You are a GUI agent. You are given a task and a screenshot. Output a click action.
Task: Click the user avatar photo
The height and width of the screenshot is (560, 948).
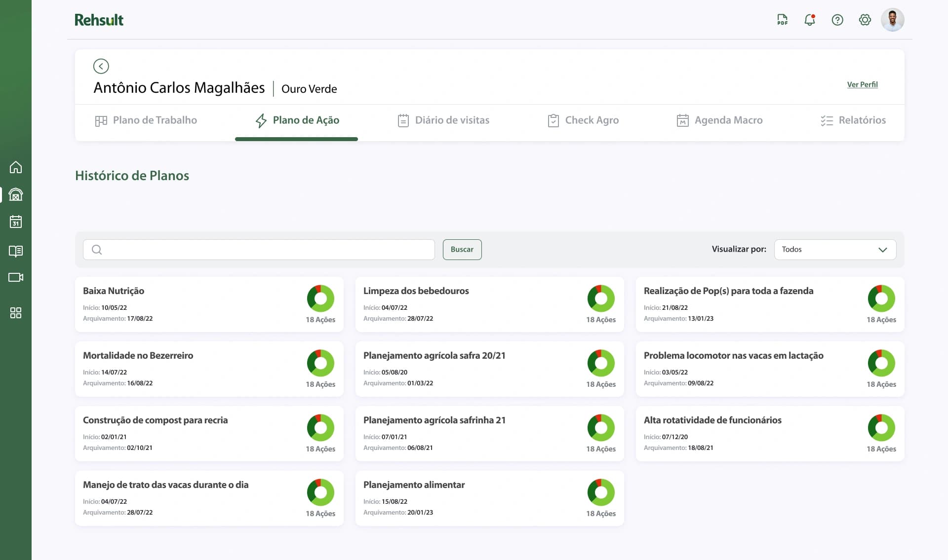pos(893,20)
